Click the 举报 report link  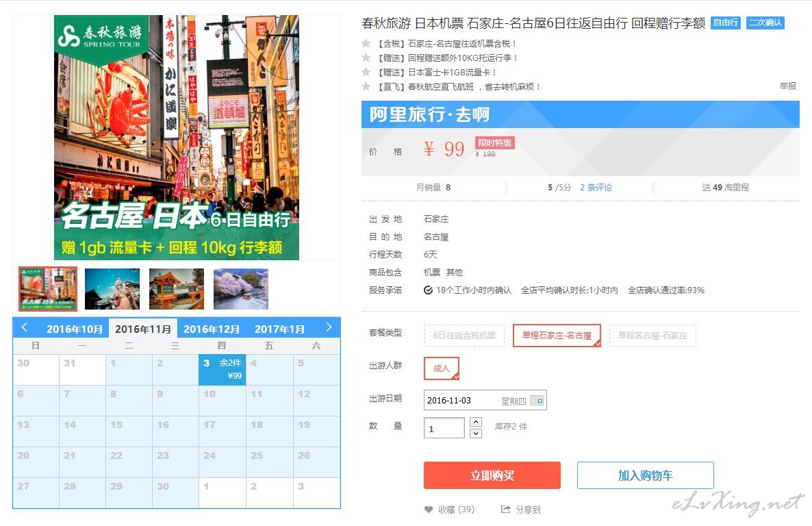pos(787,86)
